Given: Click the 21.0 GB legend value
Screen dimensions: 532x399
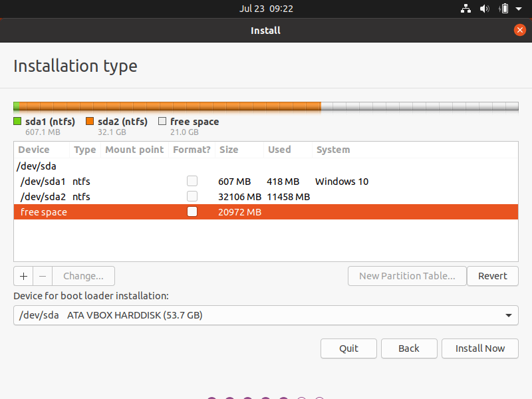Looking at the screenshot, I should [184, 132].
